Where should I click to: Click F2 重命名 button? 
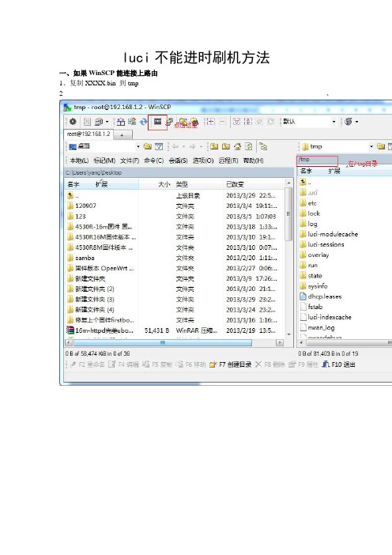pos(87,364)
